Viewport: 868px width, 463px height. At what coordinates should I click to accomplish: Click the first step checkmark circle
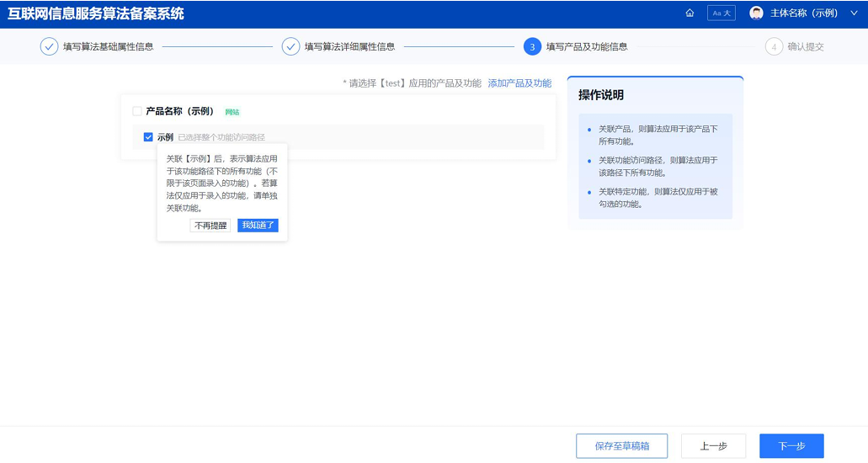pyautogui.click(x=49, y=46)
